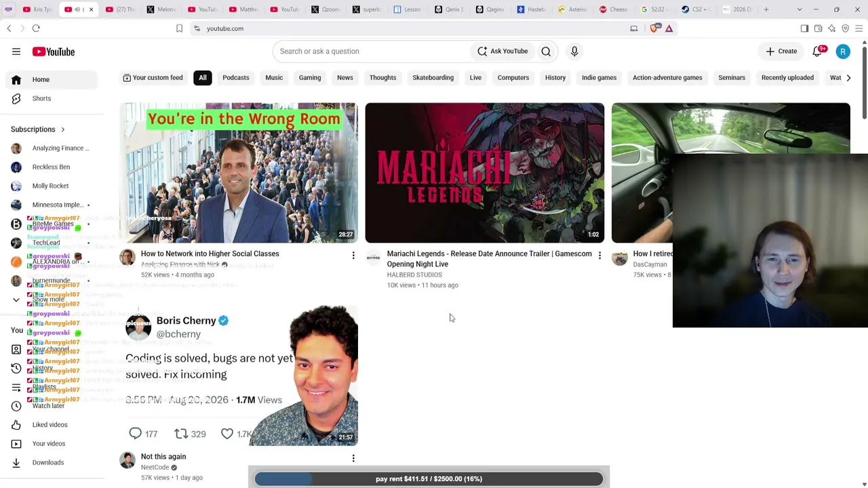Click the Ask YouTube button
Viewport: 868px width, 488px height.
[502, 52]
